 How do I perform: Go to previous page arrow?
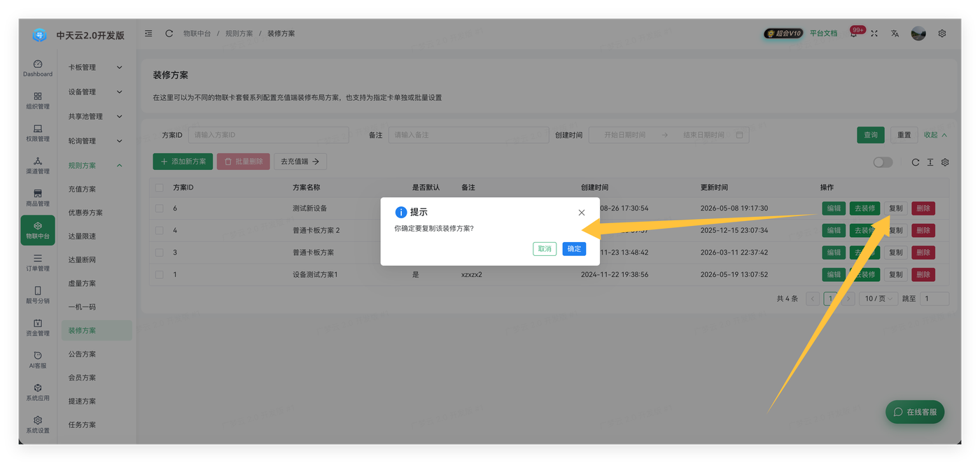(x=813, y=299)
